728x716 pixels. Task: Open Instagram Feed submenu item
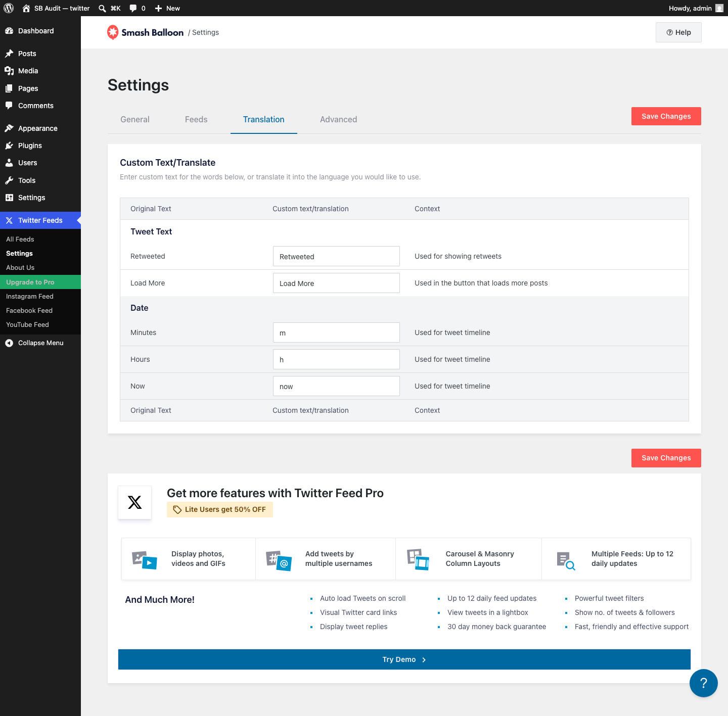[x=30, y=297]
